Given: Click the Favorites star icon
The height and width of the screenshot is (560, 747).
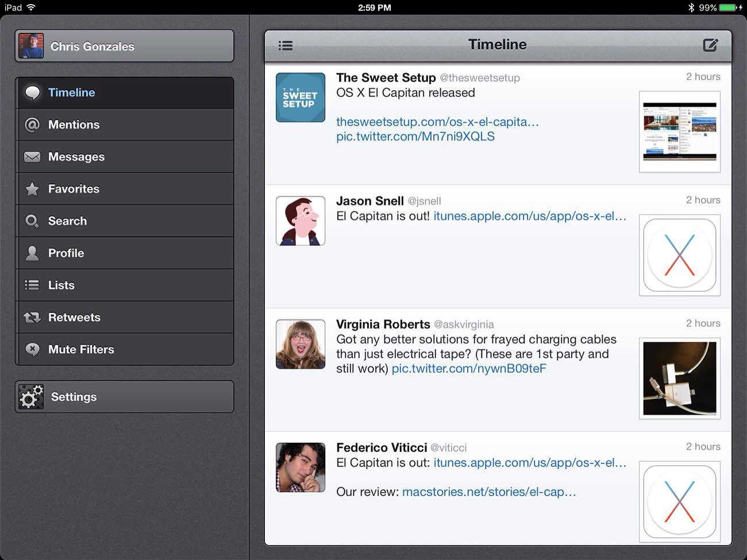Looking at the screenshot, I should [x=32, y=189].
